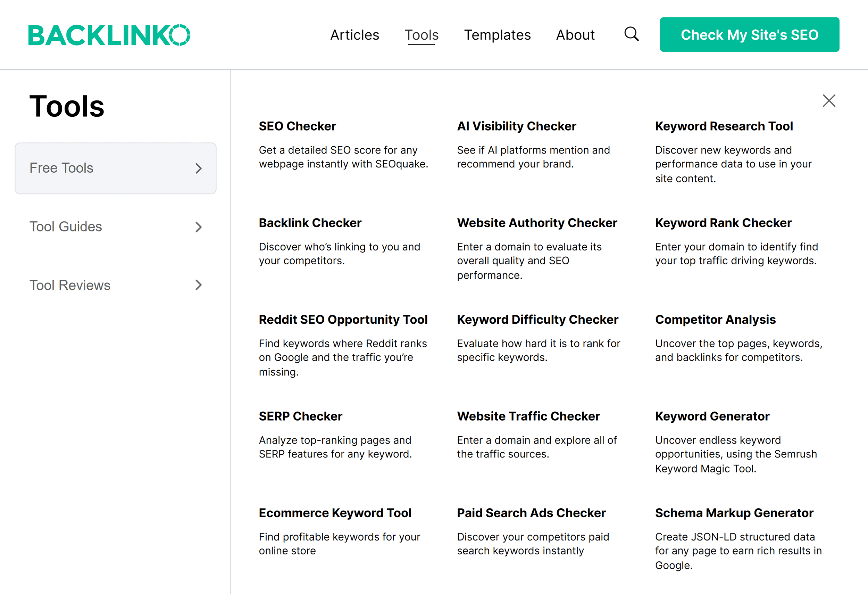Expand the Tool Guides section
Viewport: 868px width, 594px height.
pos(115,227)
